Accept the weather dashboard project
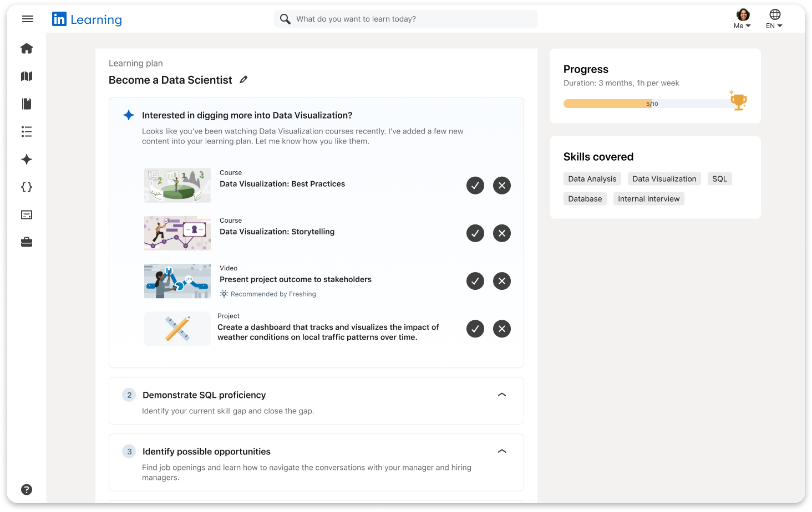 pyautogui.click(x=475, y=329)
